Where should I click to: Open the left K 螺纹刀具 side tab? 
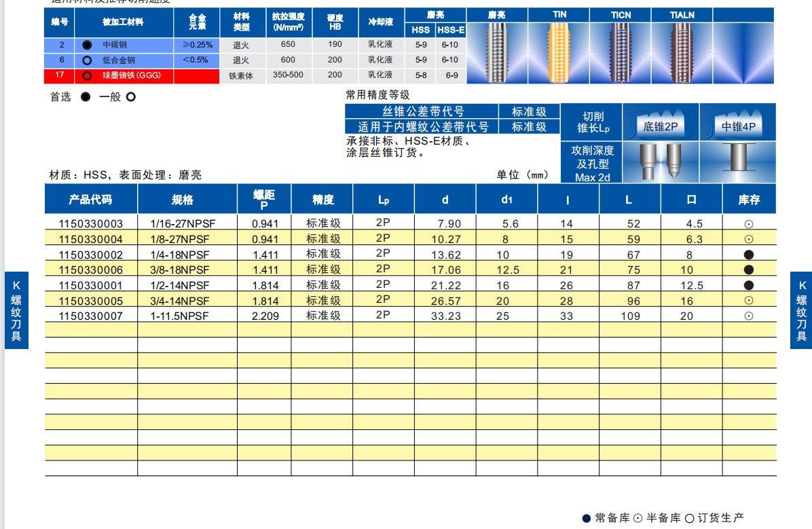coord(17,310)
